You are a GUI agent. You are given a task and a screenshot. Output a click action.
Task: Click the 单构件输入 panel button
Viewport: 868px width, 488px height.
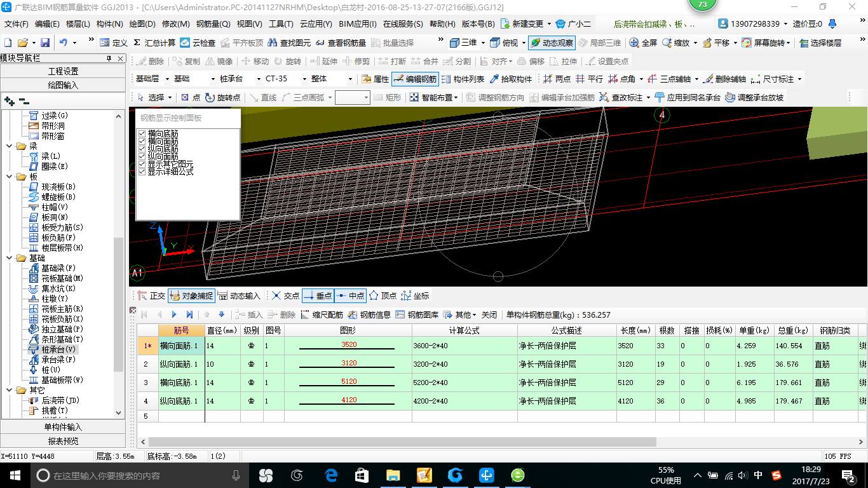coord(64,427)
